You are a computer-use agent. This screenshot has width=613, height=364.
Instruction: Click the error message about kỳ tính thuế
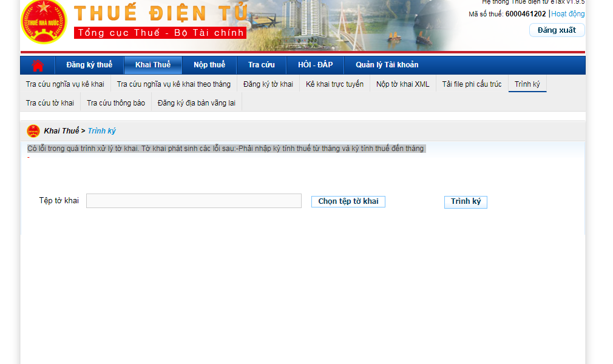pos(226,149)
